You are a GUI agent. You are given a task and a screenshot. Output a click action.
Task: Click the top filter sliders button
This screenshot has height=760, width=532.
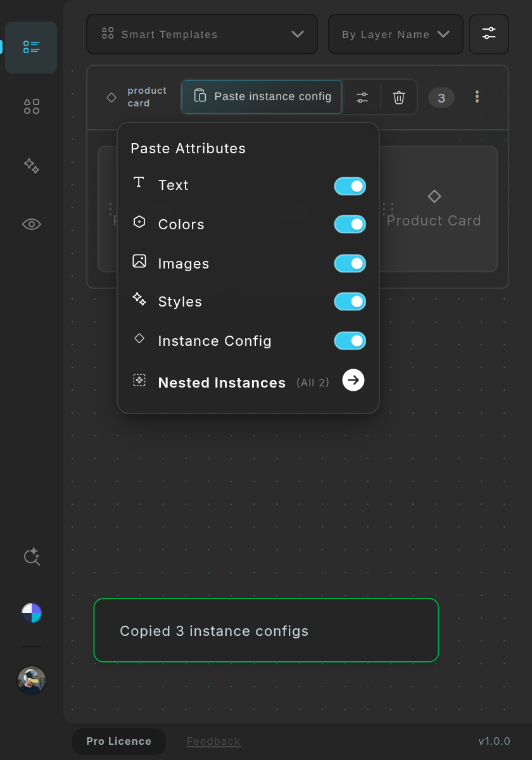click(x=489, y=34)
